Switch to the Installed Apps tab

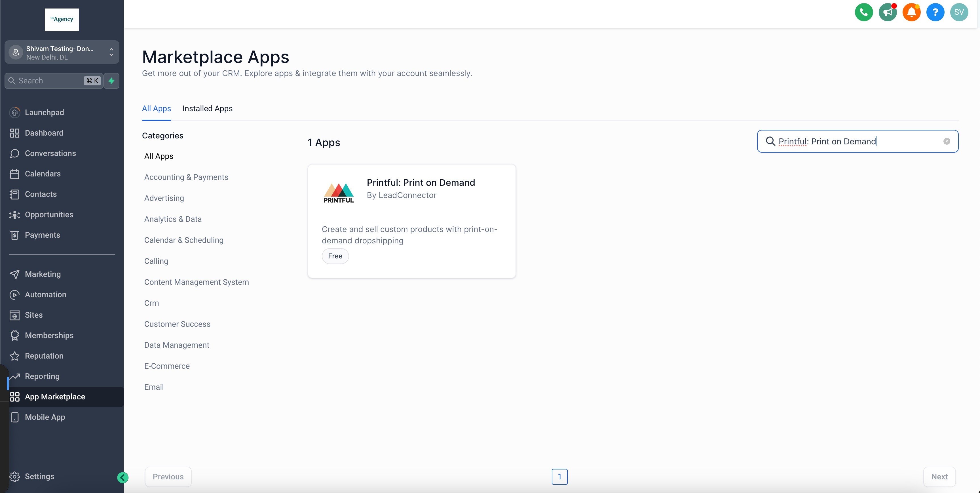pyautogui.click(x=207, y=108)
